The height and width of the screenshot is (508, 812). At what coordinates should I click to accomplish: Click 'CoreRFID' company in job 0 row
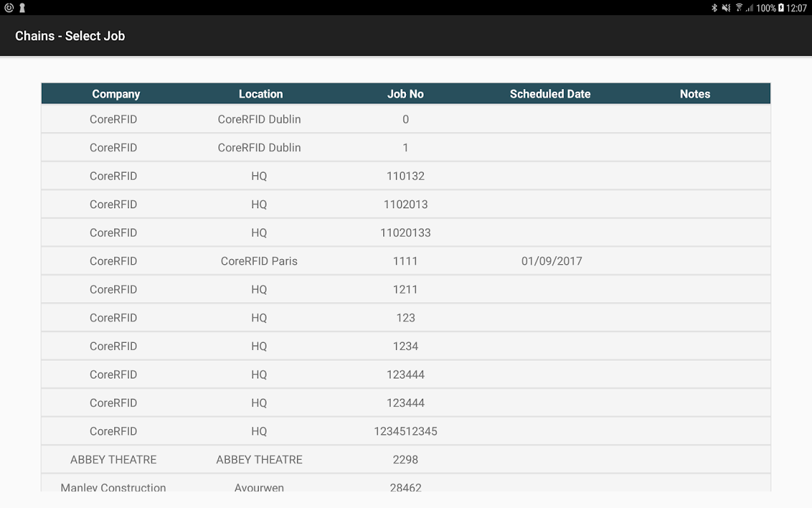[x=114, y=119]
